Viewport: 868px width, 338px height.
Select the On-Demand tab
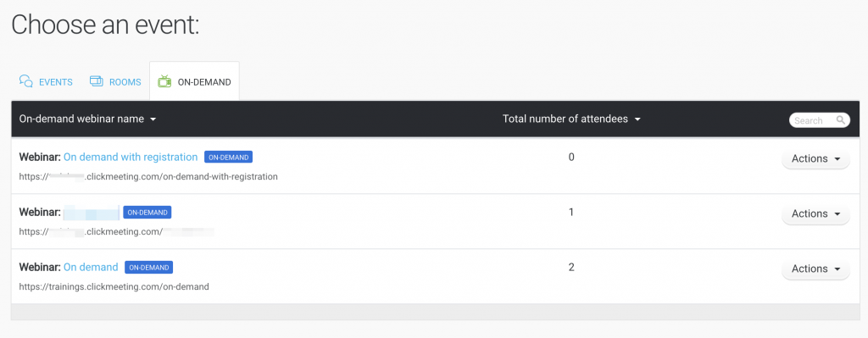[x=194, y=81]
